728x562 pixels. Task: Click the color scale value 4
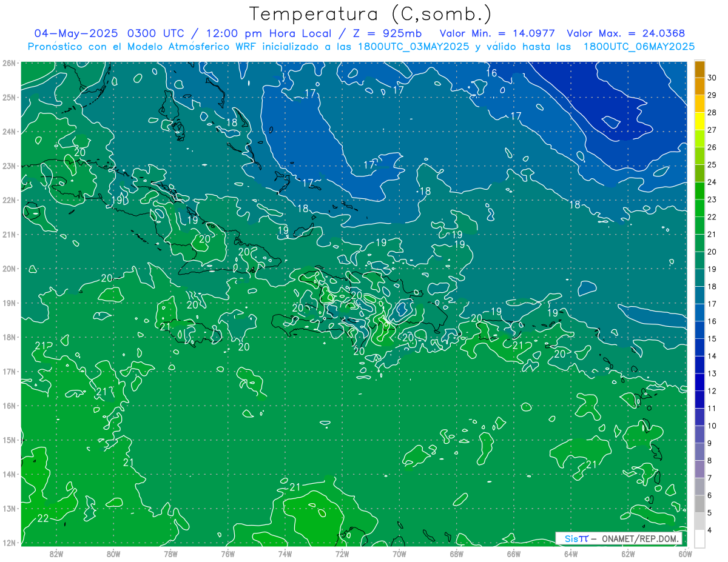(x=710, y=530)
